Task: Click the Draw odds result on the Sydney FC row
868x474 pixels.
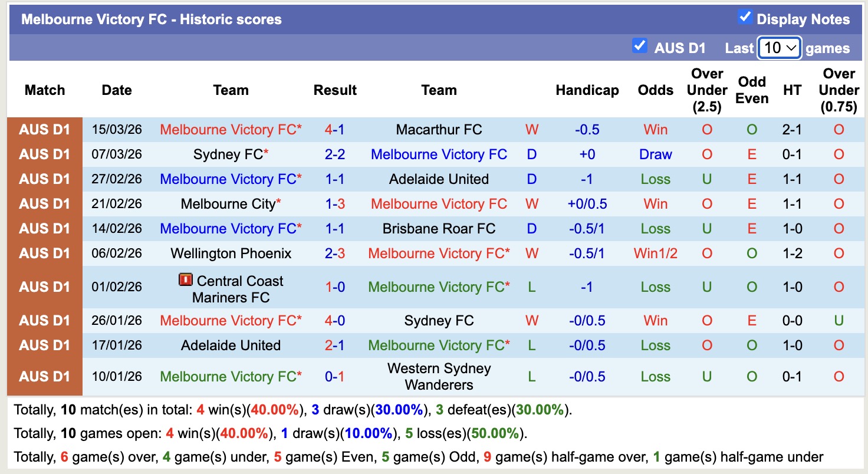Action: tap(655, 154)
